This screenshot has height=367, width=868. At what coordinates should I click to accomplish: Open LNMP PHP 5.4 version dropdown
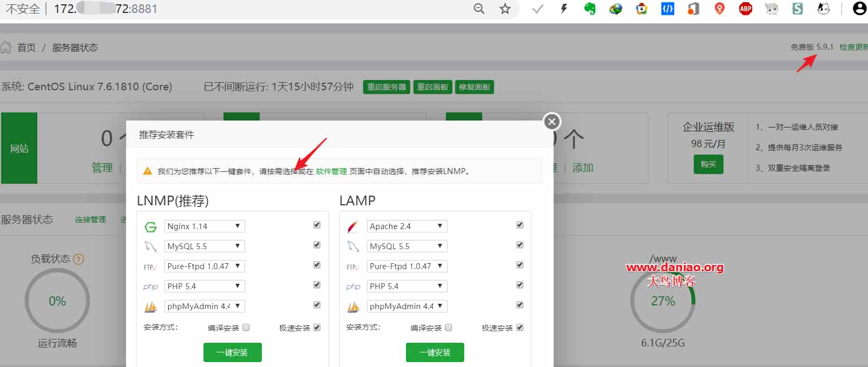tap(205, 286)
